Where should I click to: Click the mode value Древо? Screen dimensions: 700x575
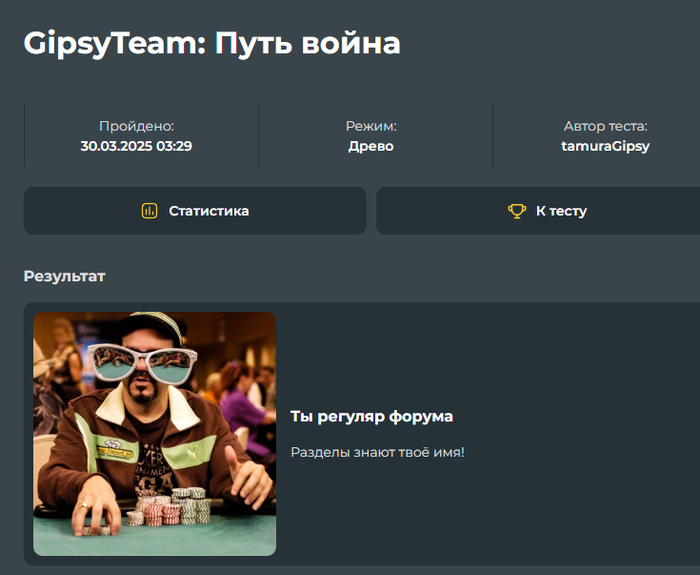coord(371,146)
